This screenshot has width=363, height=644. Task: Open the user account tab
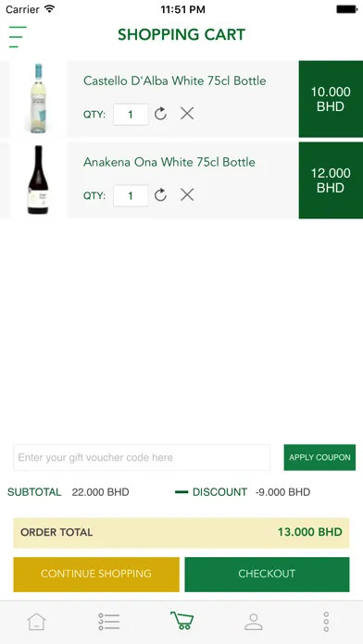tap(254, 622)
